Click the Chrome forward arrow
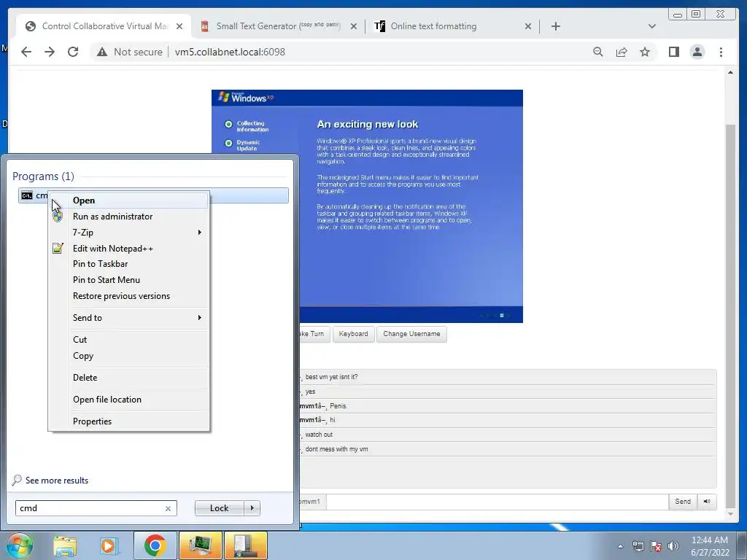This screenshot has width=747, height=560. tap(50, 52)
